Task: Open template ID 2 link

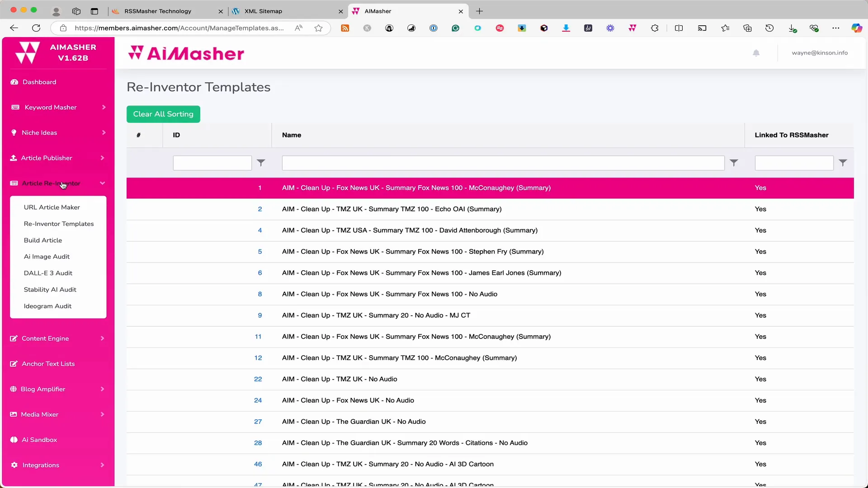Action: tap(260, 209)
